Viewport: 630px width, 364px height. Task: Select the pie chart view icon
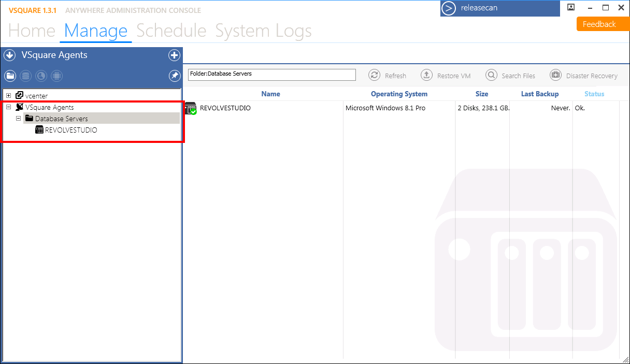click(41, 76)
